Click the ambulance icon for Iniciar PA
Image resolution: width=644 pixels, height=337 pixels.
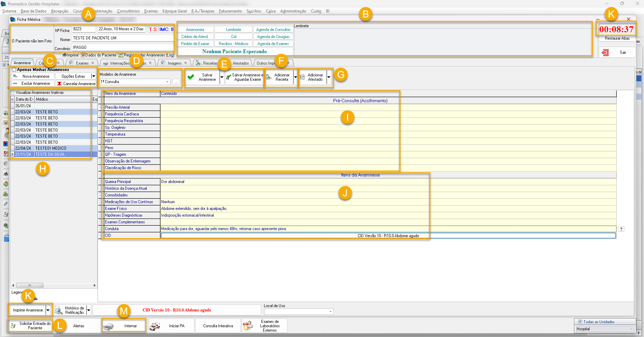(155, 326)
